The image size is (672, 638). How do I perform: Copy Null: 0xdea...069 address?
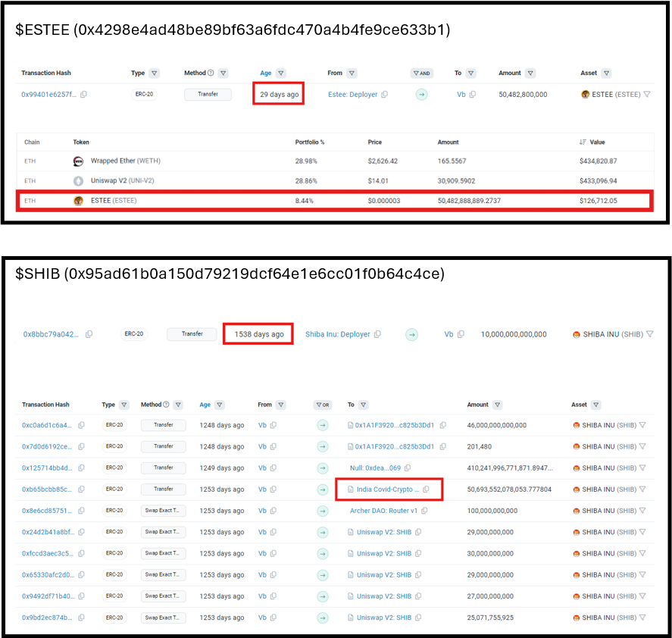407,468
